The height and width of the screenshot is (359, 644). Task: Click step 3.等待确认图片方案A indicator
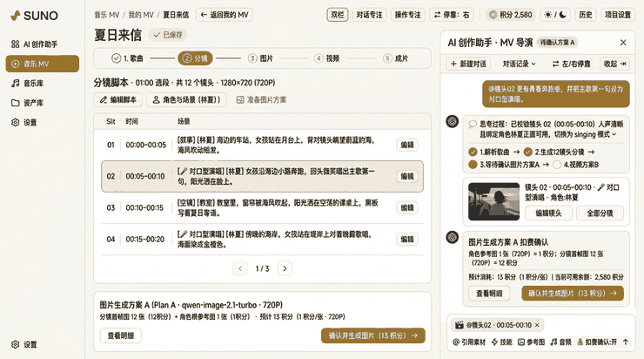point(473,165)
